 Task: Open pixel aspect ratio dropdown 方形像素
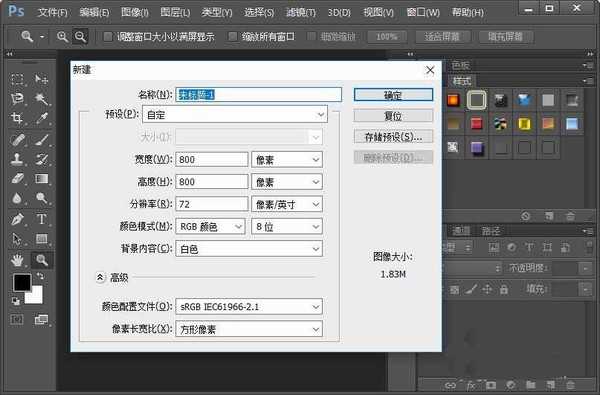point(249,329)
